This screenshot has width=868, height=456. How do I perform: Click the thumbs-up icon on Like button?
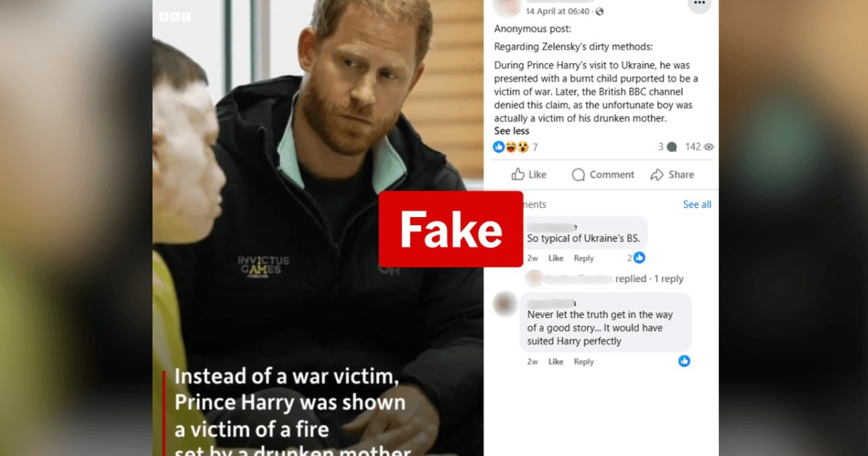(518, 174)
